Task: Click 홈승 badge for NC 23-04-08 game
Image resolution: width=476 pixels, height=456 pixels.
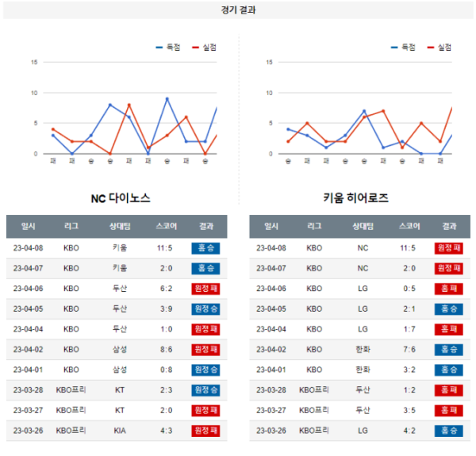Action: [205, 248]
